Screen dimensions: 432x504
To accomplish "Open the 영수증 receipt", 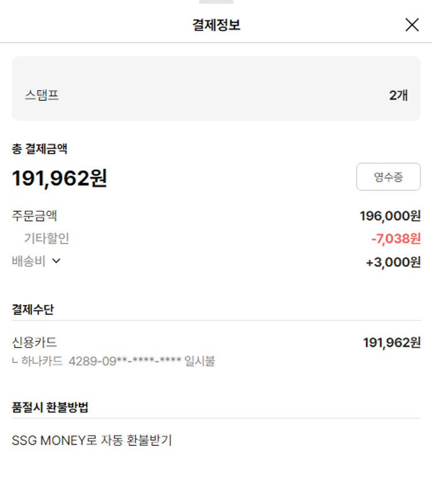I will [x=388, y=177].
